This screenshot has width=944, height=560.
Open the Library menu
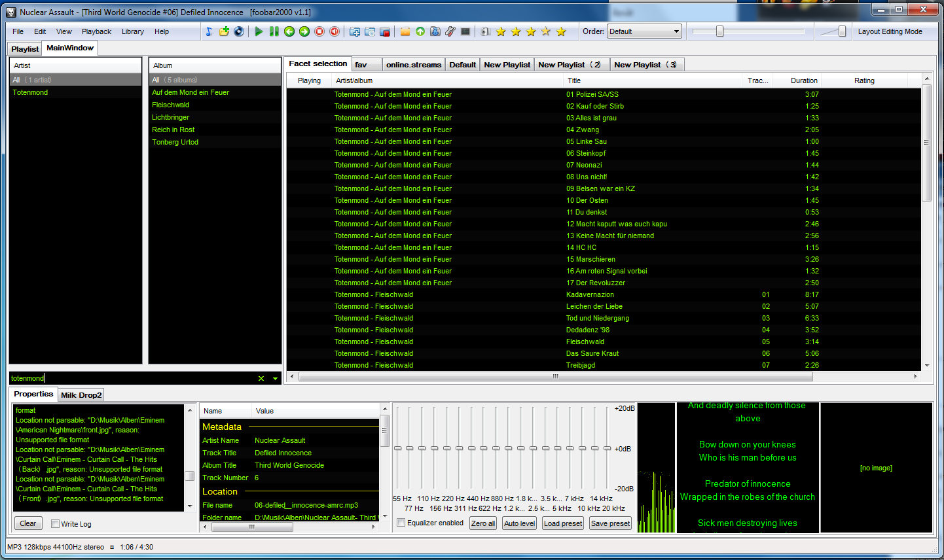pyautogui.click(x=133, y=31)
